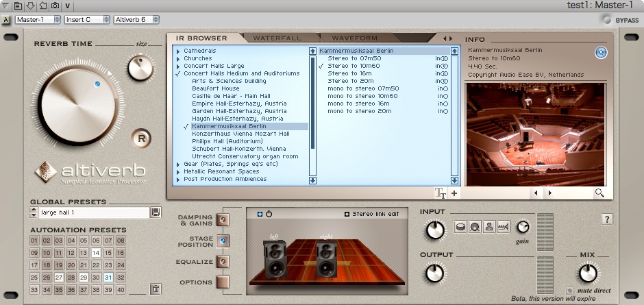644x305 pixels.
Task: Click the document list icon in title bar
Action: 18,5
